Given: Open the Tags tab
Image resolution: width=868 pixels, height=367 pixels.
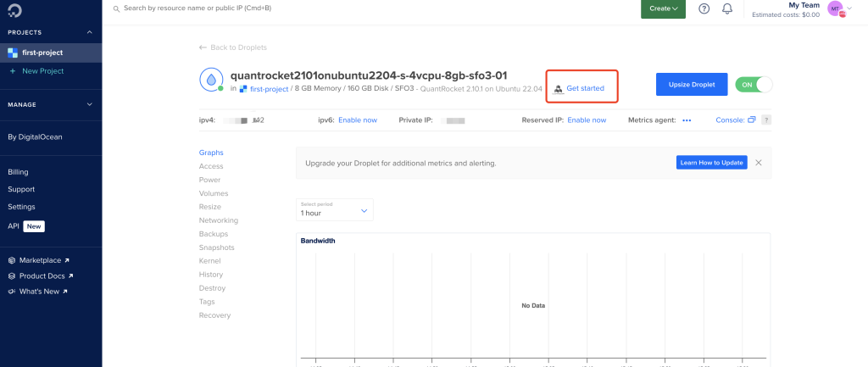Looking at the screenshot, I should (x=207, y=302).
